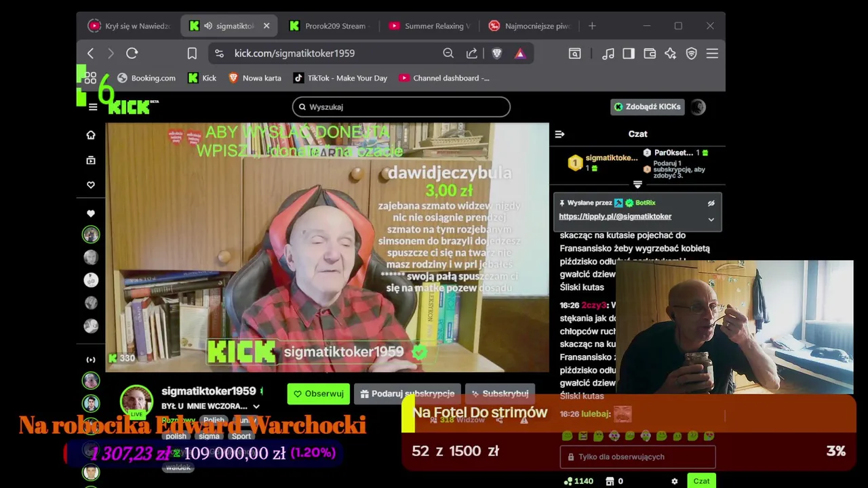
Task: Switch to the Prorok209 Stream tab
Action: click(328, 26)
